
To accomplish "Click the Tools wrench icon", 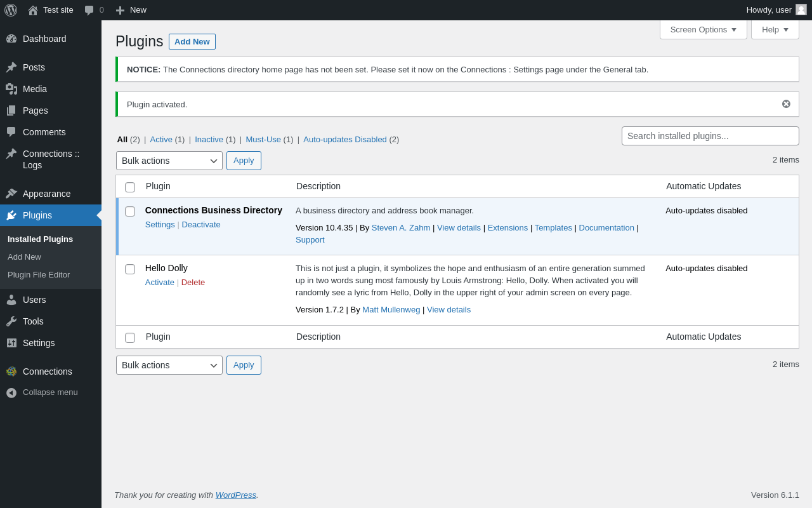I will pos(11,321).
